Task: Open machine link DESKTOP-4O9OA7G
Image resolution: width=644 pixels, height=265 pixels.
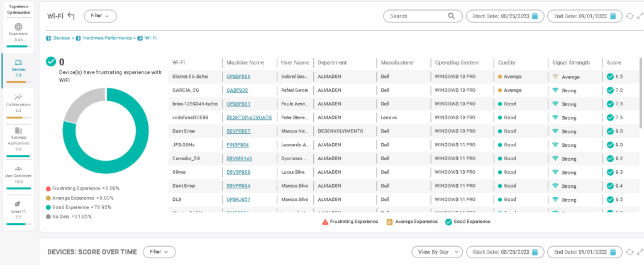Action: [249, 117]
